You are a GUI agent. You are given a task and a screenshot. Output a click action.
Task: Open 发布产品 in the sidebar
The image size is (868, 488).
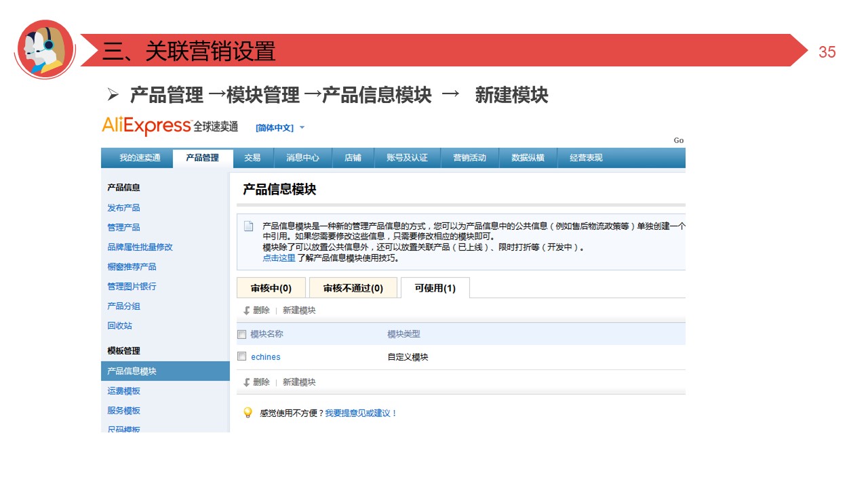coord(123,208)
